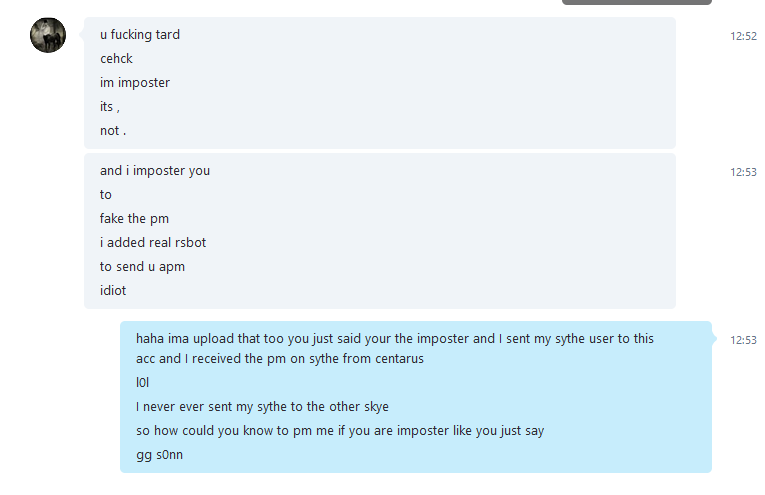Image resolution: width=765 pixels, height=495 pixels.
Task: Click the 'its ,' message line
Action: click(110, 106)
